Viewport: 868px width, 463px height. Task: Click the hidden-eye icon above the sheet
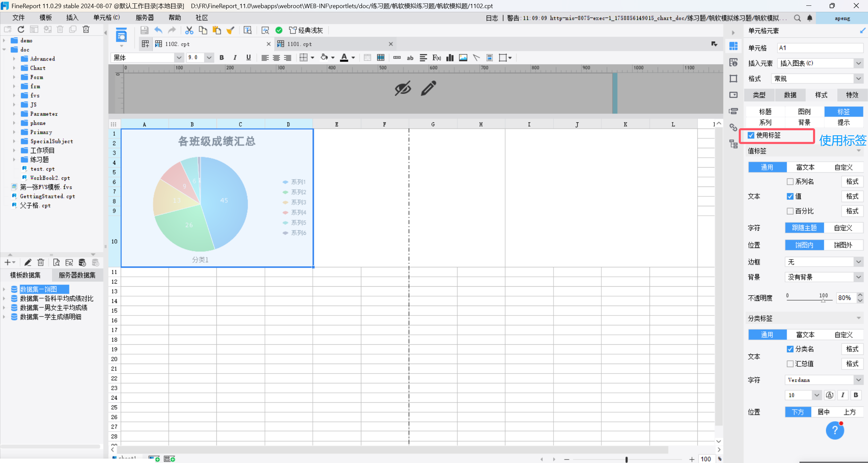(x=403, y=89)
